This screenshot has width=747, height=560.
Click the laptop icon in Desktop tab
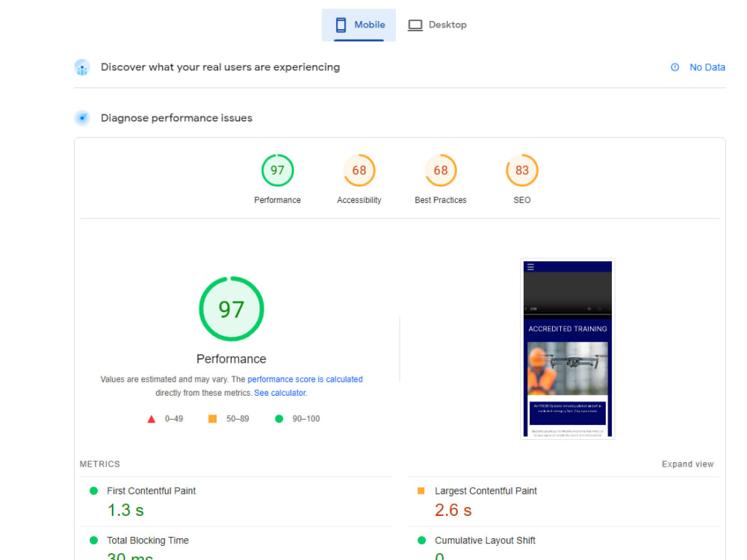tap(415, 25)
